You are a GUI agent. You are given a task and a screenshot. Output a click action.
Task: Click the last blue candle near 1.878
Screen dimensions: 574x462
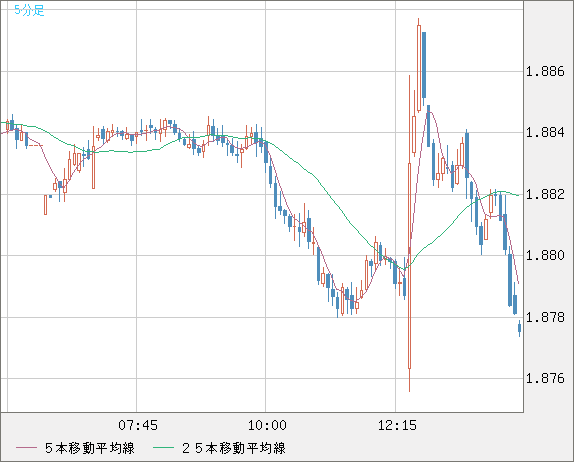519,328
